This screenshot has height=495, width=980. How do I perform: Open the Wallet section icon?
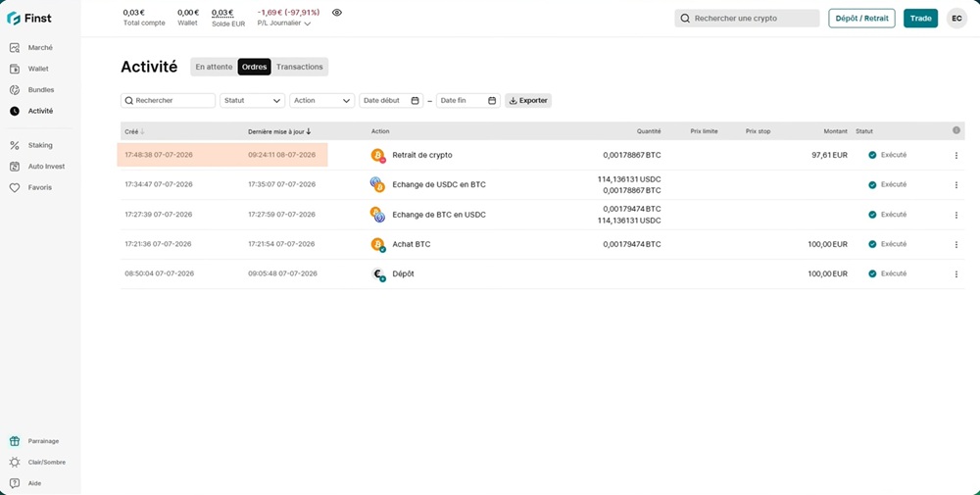coord(15,69)
